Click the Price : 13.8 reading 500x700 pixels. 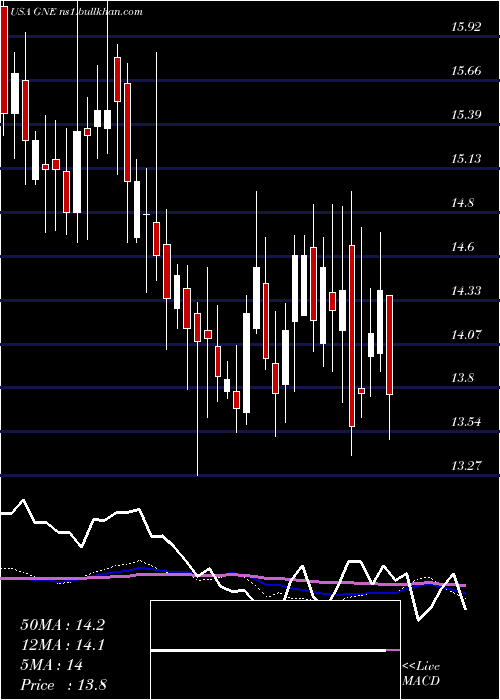63,685
